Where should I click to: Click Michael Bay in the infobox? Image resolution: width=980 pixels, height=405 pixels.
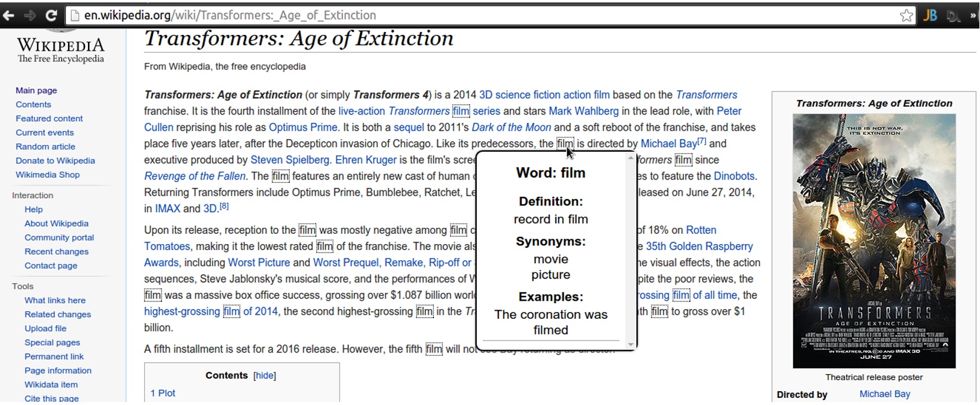885,394
